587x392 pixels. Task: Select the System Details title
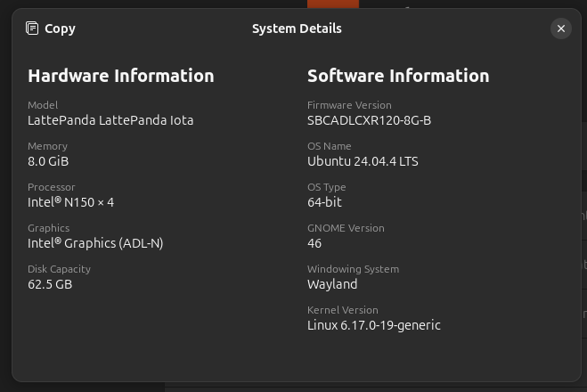pos(297,29)
